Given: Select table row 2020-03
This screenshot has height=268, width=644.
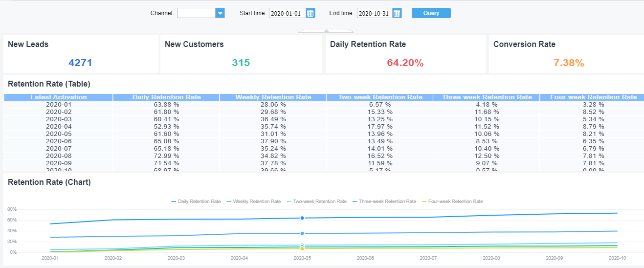Looking at the screenshot, I should pos(324,119).
